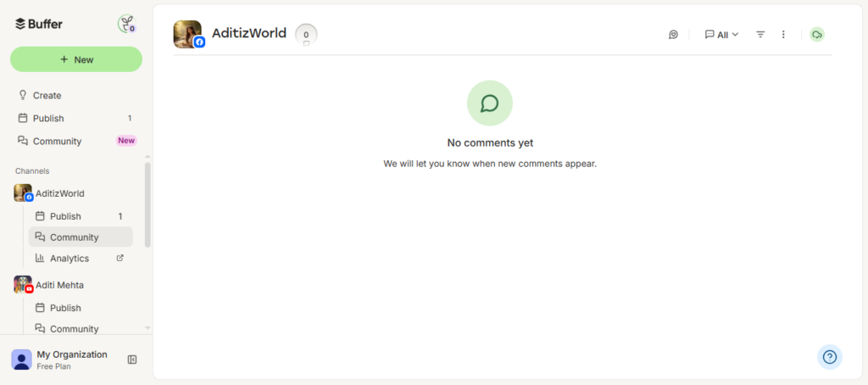Click the external link icon beside Analytics
Viewport: 868px width, 385px height.
click(120, 258)
